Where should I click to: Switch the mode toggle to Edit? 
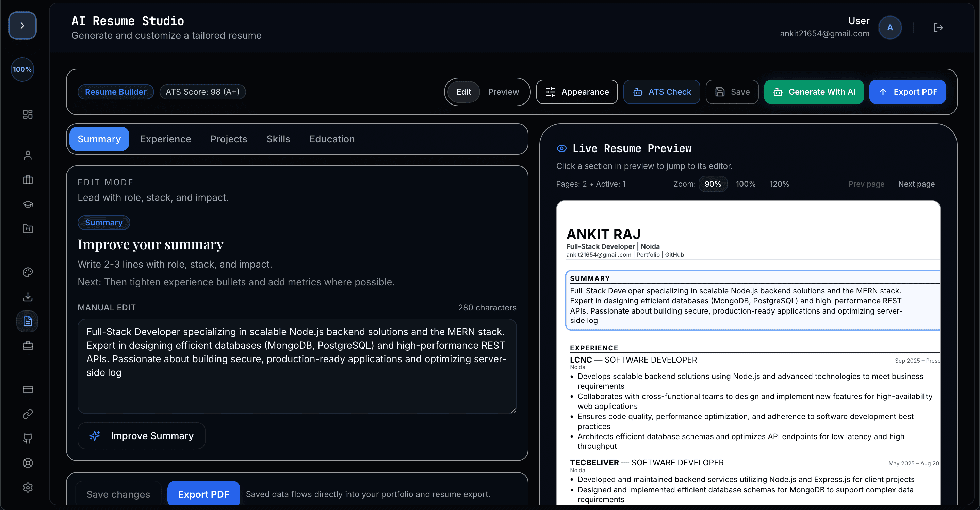(x=463, y=92)
